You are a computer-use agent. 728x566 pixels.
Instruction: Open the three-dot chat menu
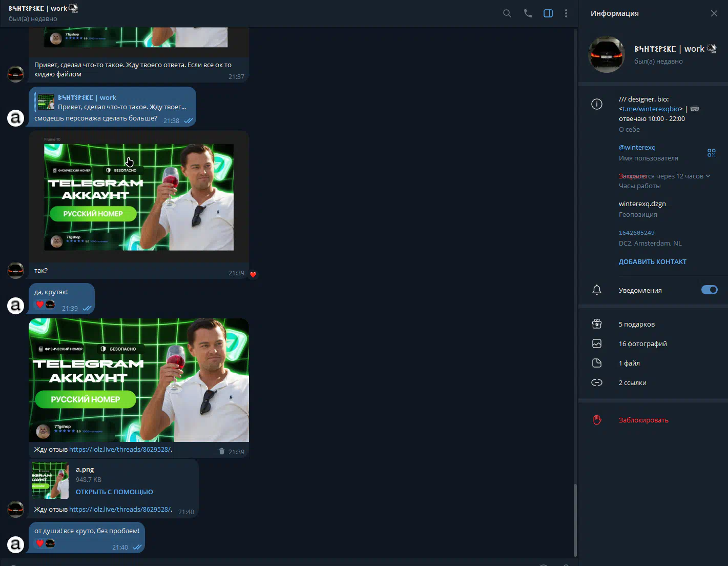(566, 13)
